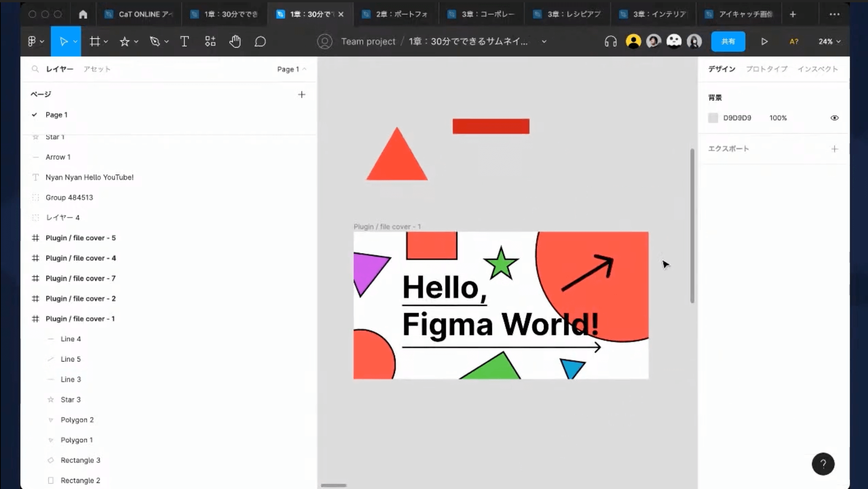The width and height of the screenshot is (868, 489).
Task: Collapse the Page 1 pages list
Action: 291,69
